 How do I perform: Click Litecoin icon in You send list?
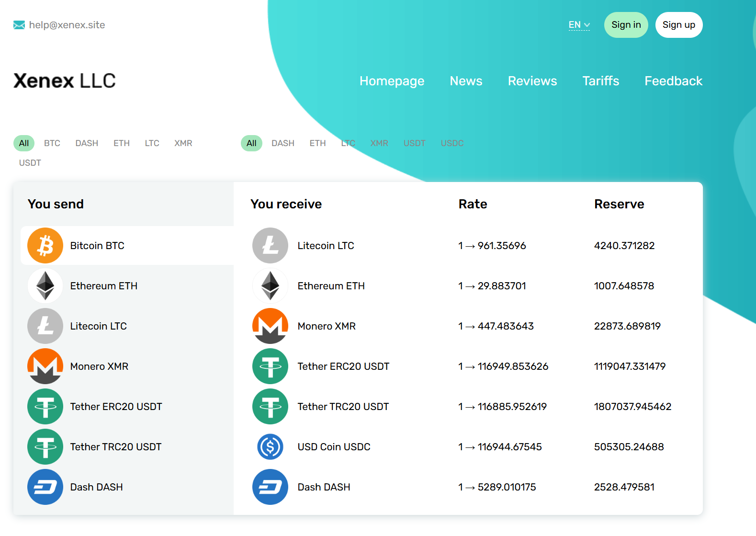tap(45, 326)
